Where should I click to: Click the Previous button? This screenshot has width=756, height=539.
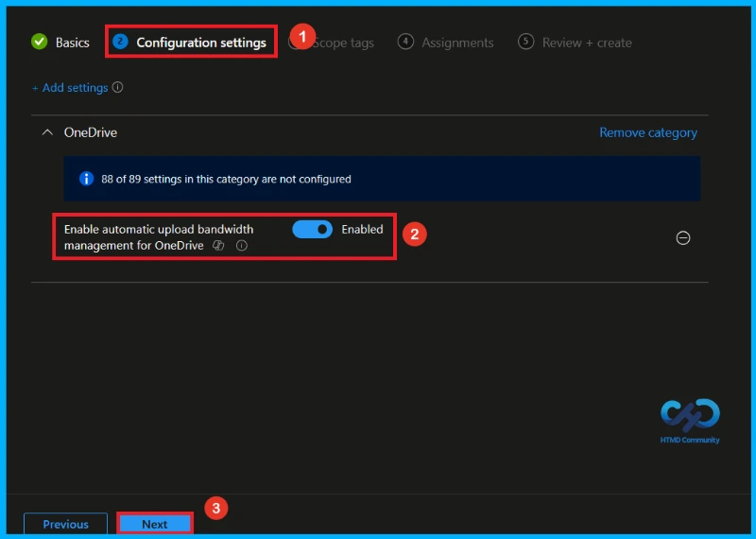pos(65,524)
